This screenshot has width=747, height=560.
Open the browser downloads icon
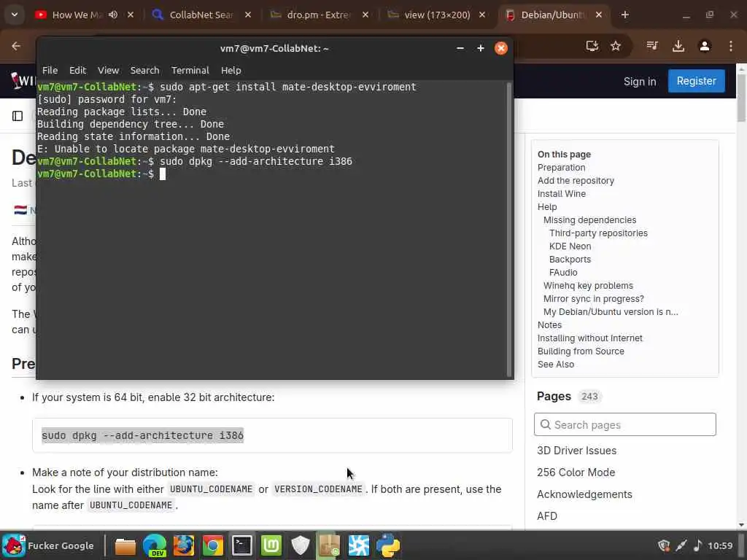678,46
